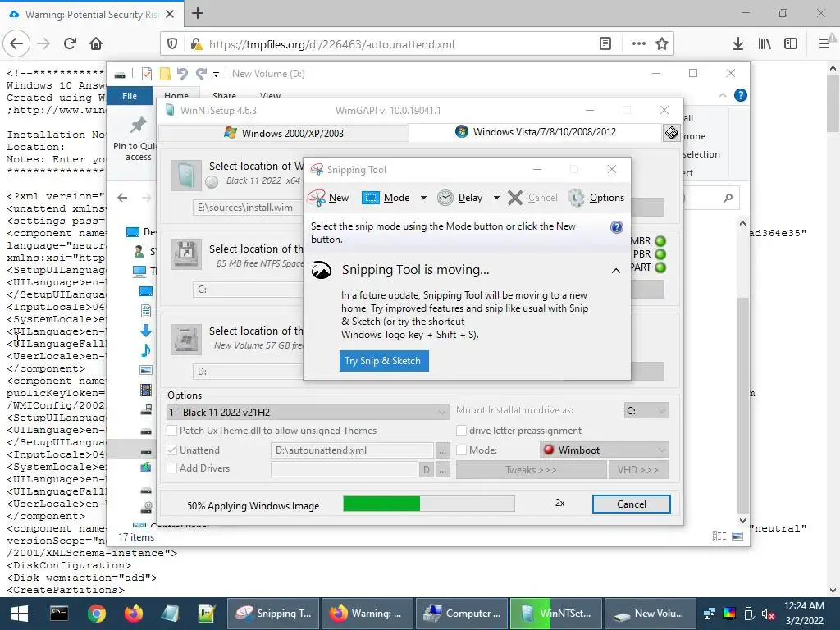Click Firefox Back button

16,44
